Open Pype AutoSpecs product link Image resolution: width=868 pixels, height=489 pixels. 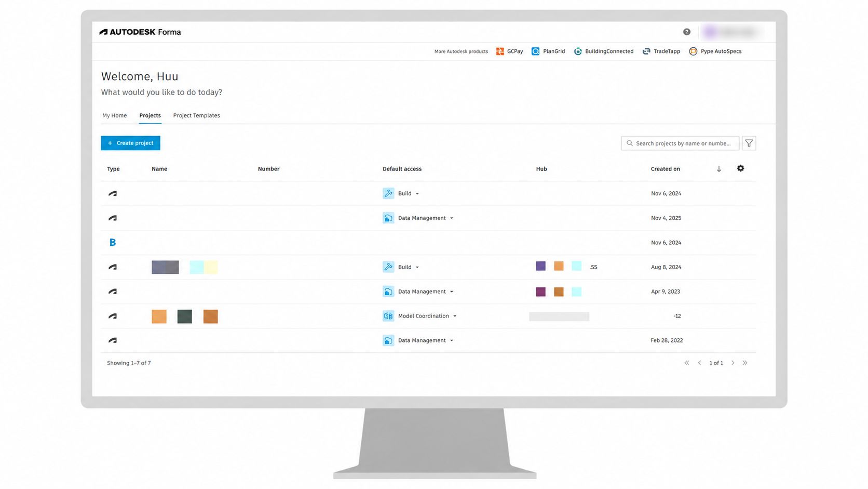(715, 51)
